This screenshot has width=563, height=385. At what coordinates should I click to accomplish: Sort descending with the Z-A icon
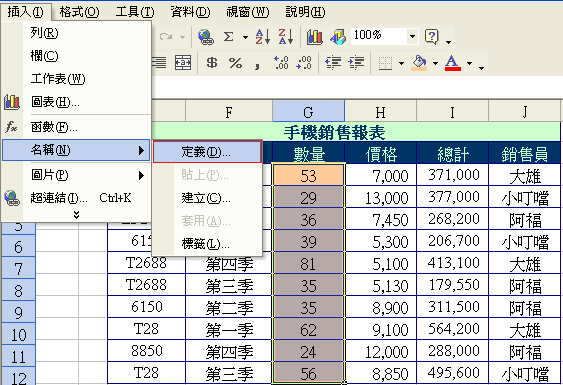286,37
